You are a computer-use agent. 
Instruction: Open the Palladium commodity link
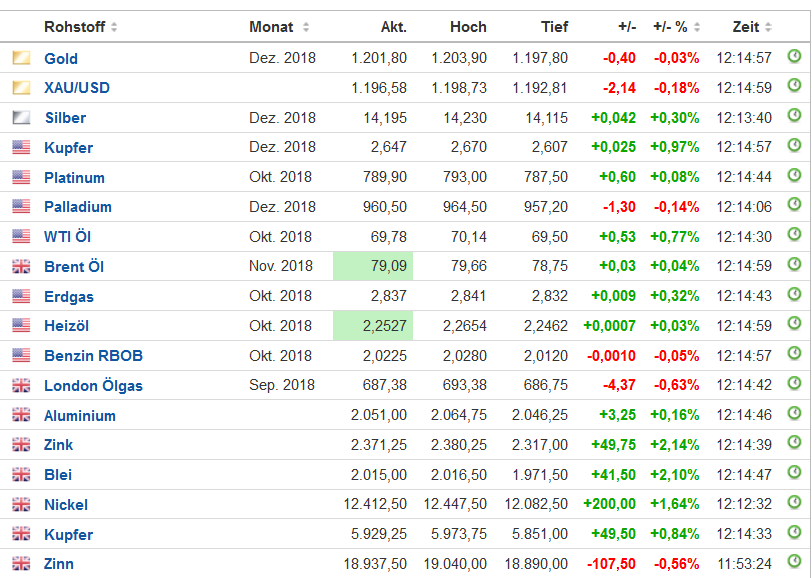(x=77, y=207)
